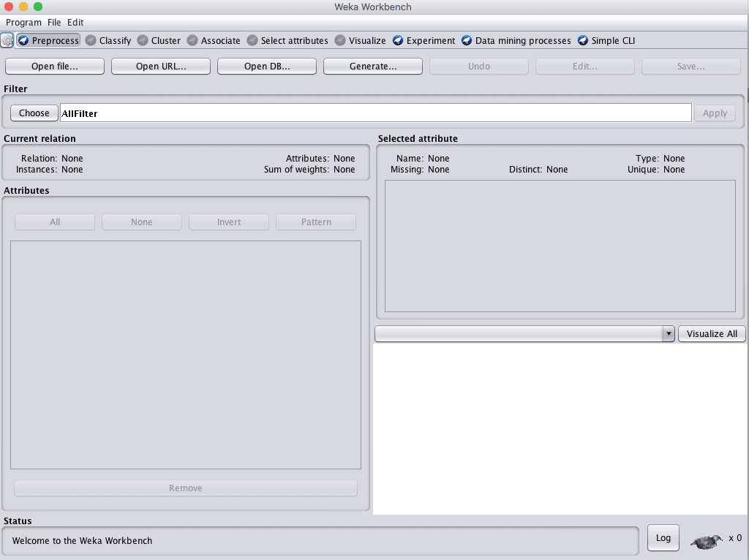The height and width of the screenshot is (560, 749).
Task: Click the macOS green zoom window button
Action: tap(38, 7)
